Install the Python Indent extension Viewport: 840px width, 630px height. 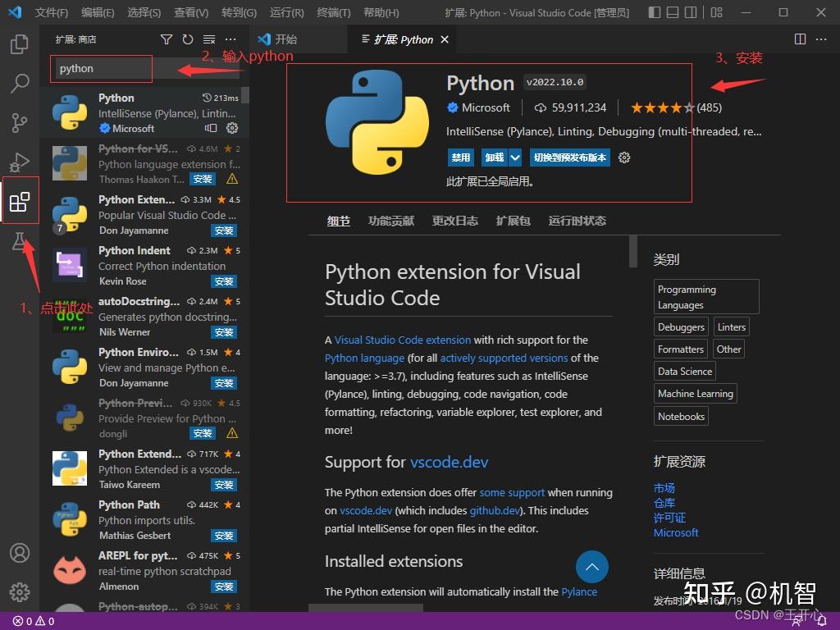click(x=223, y=281)
